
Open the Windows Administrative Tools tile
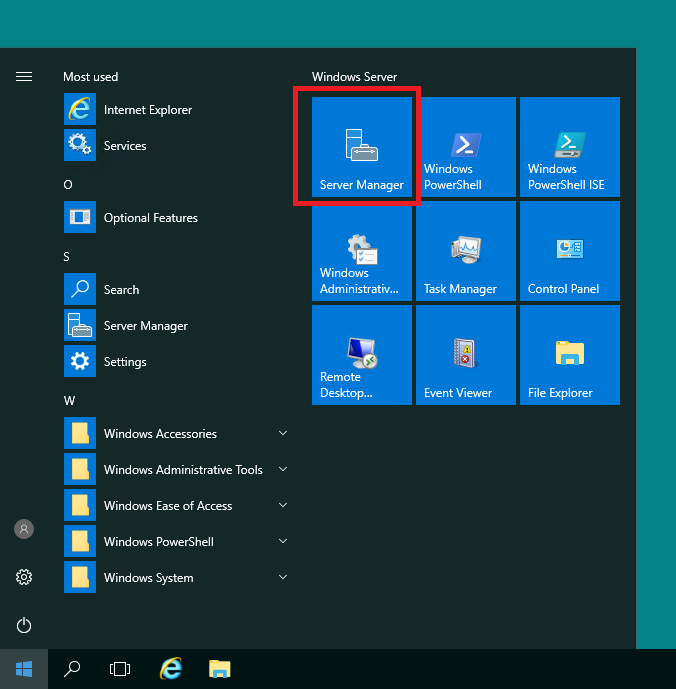362,251
